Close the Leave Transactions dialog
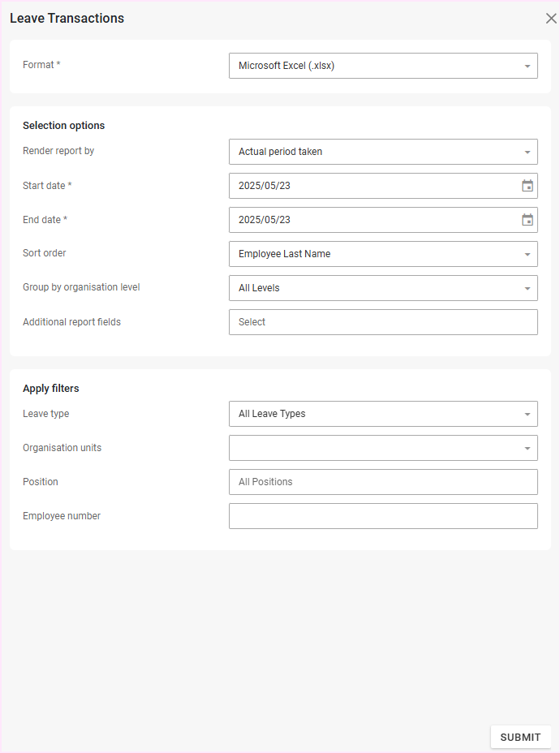The image size is (560, 753). click(x=551, y=19)
